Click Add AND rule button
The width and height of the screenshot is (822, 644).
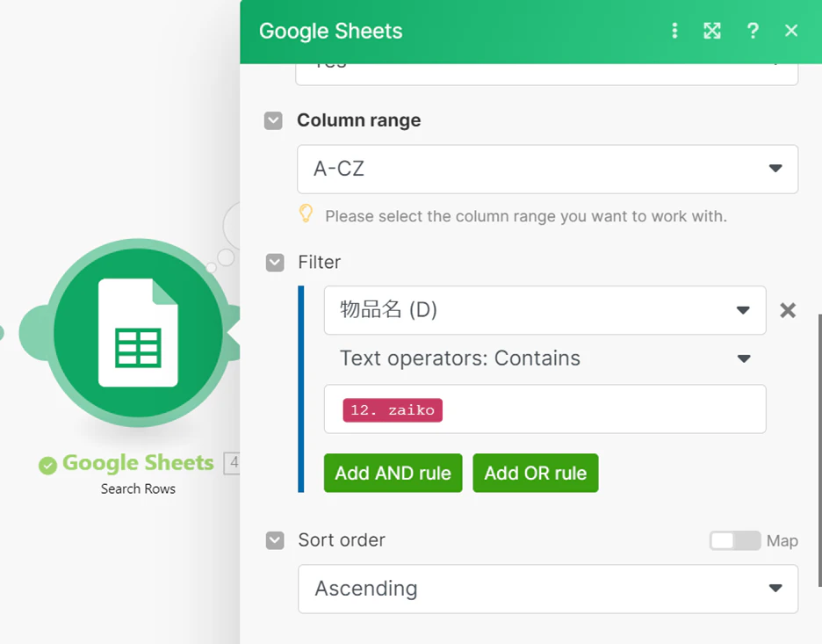tap(393, 473)
